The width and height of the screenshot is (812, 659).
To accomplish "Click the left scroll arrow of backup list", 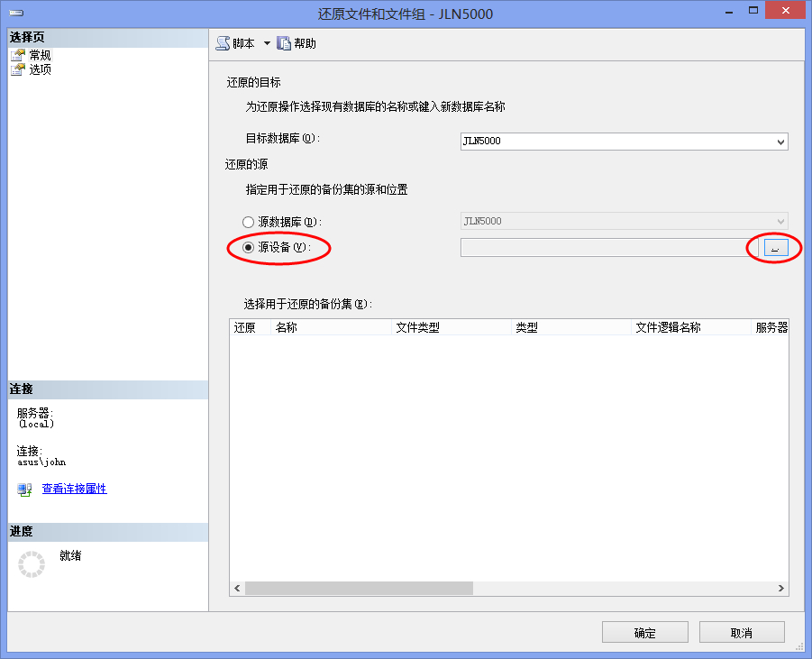I will 237,588.
